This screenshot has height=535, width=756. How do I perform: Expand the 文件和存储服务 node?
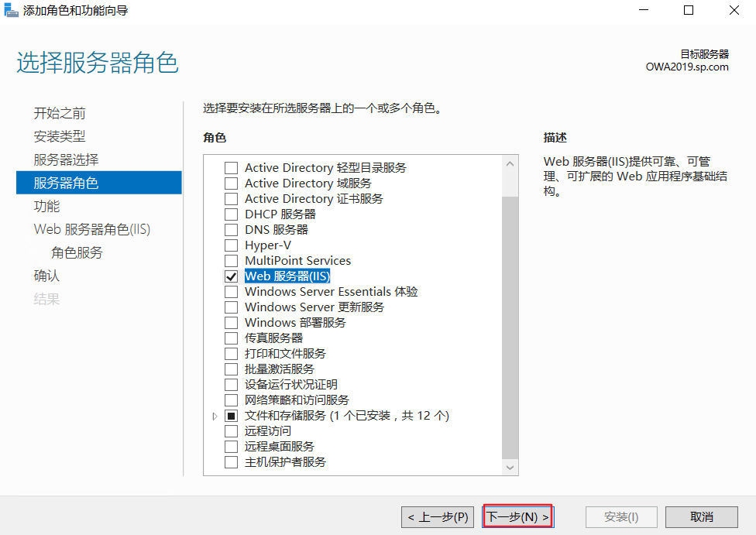click(215, 415)
